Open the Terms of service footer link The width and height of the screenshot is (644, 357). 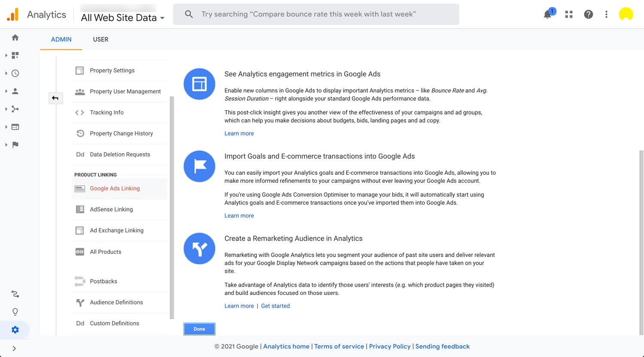pyautogui.click(x=339, y=346)
